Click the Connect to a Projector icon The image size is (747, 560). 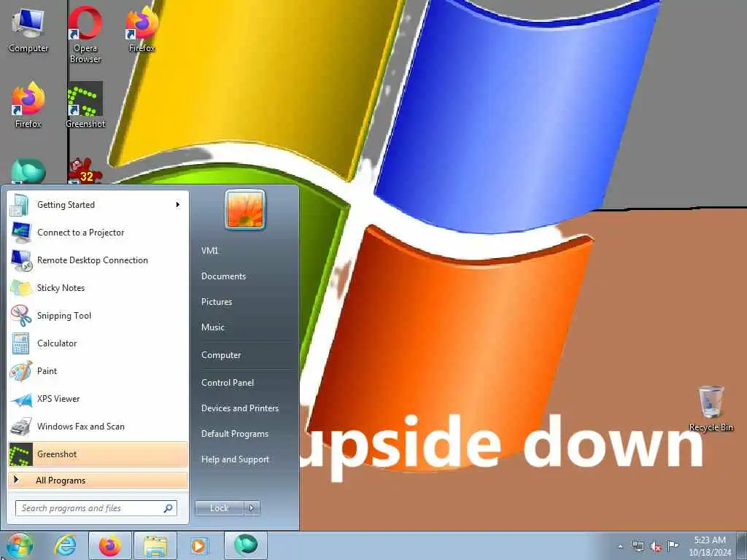pyautogui.click(x=21, y=233)
